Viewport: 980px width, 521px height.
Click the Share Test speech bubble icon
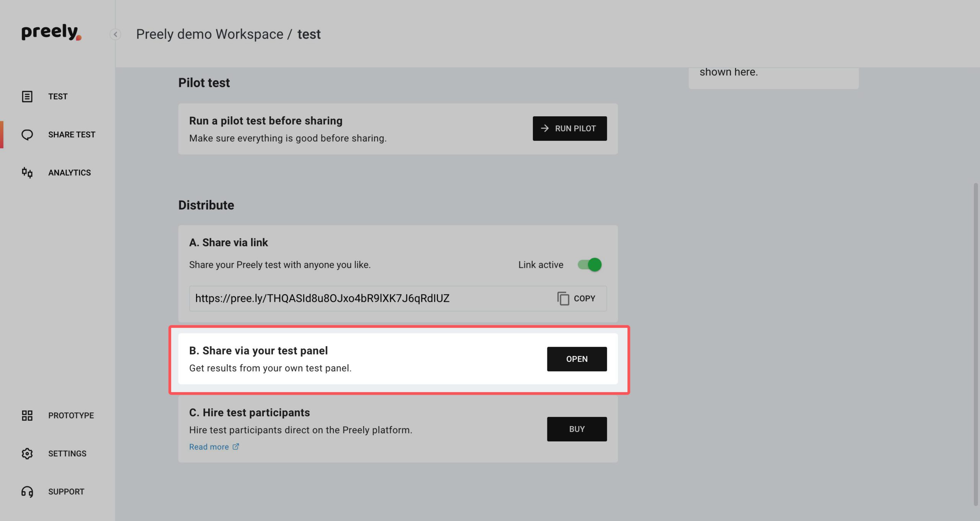(27, 135)
